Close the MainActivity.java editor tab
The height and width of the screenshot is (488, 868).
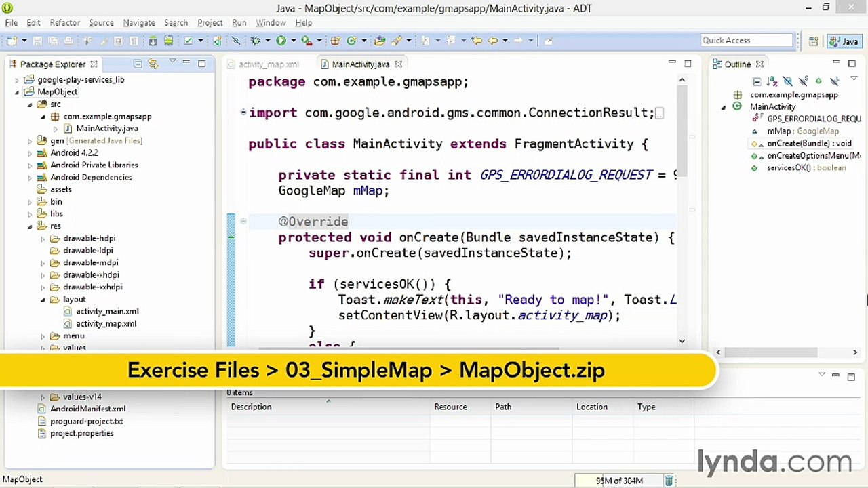[398, 64]
